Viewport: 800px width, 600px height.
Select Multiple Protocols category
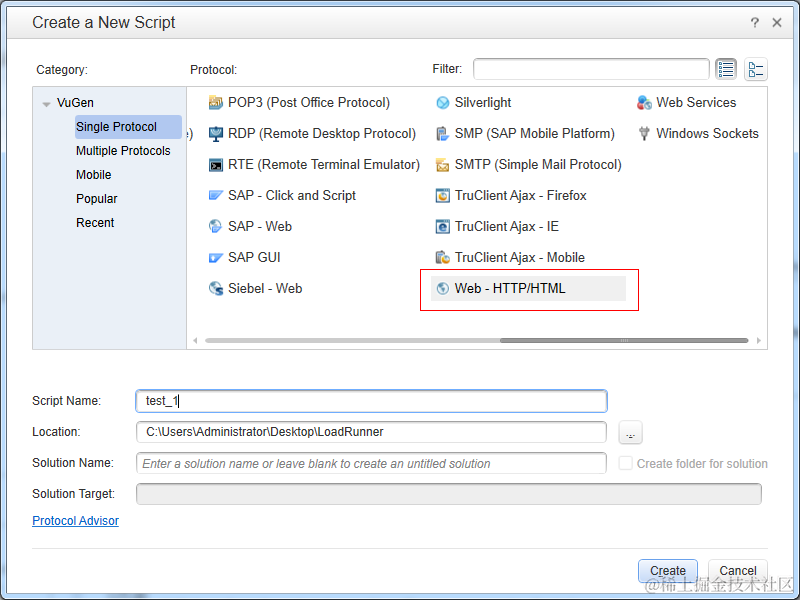123,151
